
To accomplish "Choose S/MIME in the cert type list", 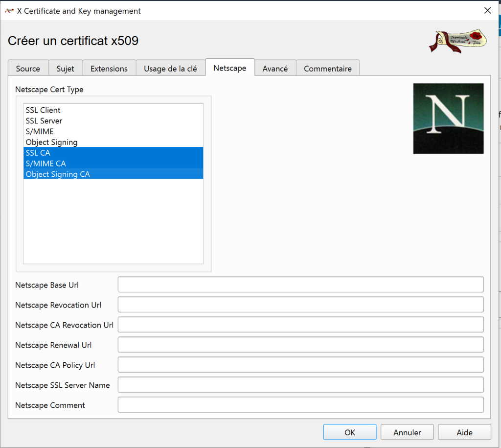I will pos(40,132).
